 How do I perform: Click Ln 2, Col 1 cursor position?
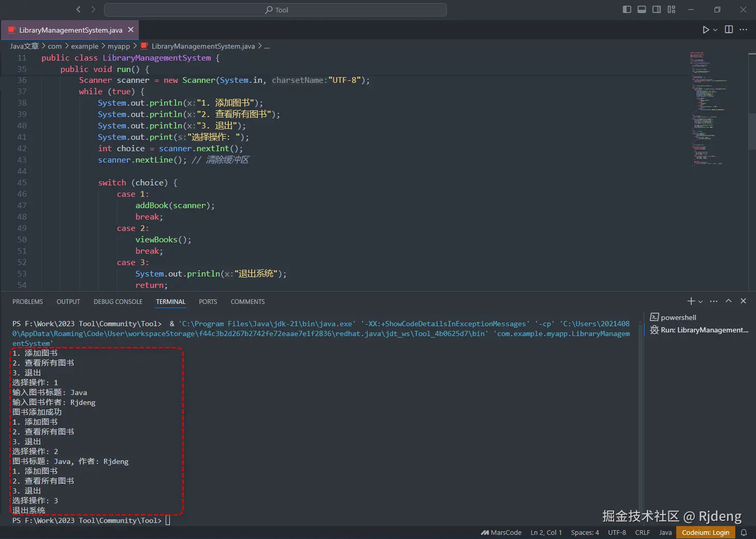click(x=546, y=532)
